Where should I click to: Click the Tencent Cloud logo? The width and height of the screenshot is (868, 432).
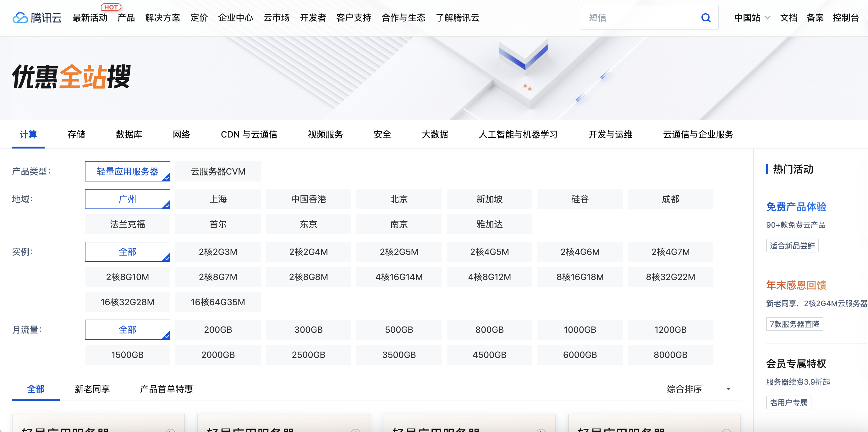[x=37, y=18]
